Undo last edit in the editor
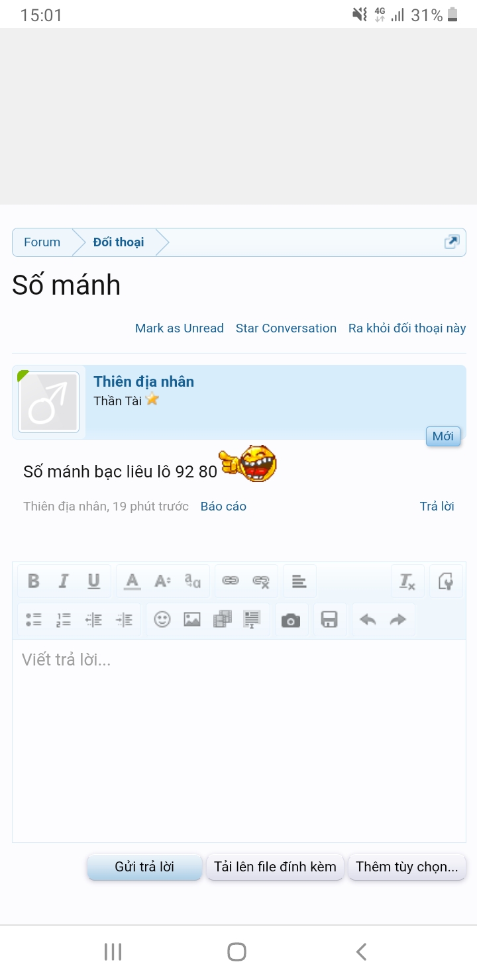The width and height of the screenshot is (477, 980). (368, 620)
